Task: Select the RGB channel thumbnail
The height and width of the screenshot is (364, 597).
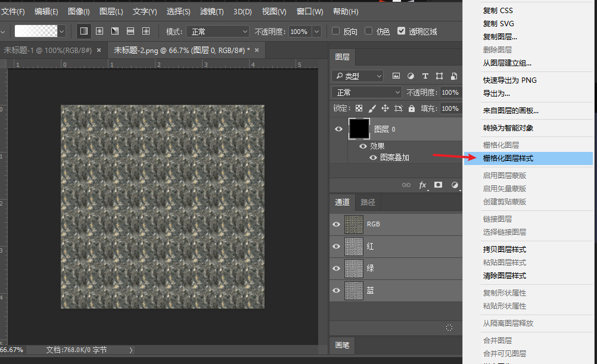Action: pos(354,224)
